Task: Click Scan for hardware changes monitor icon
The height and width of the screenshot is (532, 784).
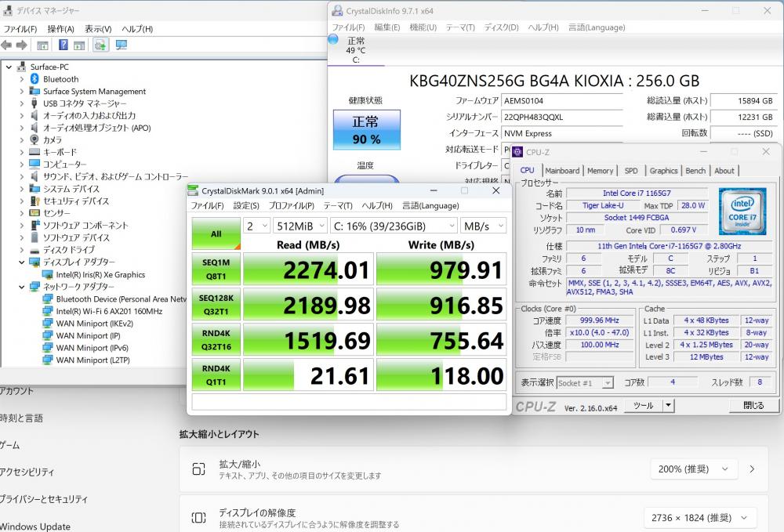Action: 121,45
